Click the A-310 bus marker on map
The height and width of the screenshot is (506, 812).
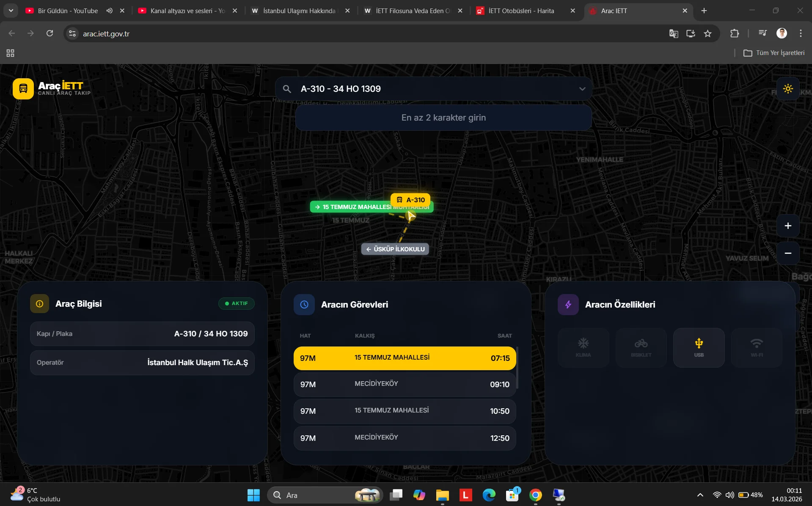click(410, 200)
